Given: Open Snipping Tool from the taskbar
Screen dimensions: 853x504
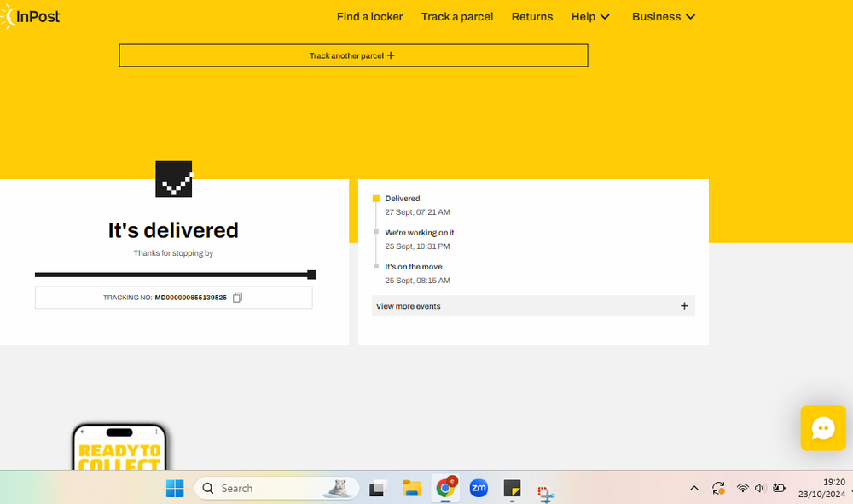Looking at the screenshot, I should [546, 490].
